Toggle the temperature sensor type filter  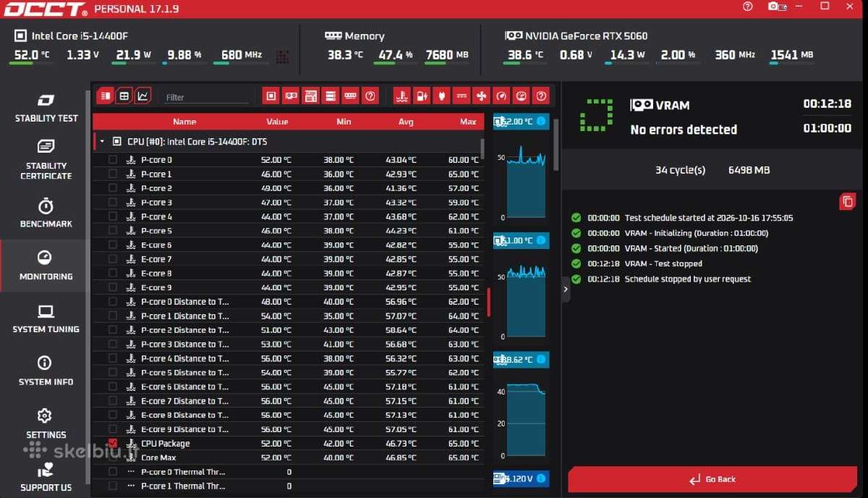click(402, 96)
